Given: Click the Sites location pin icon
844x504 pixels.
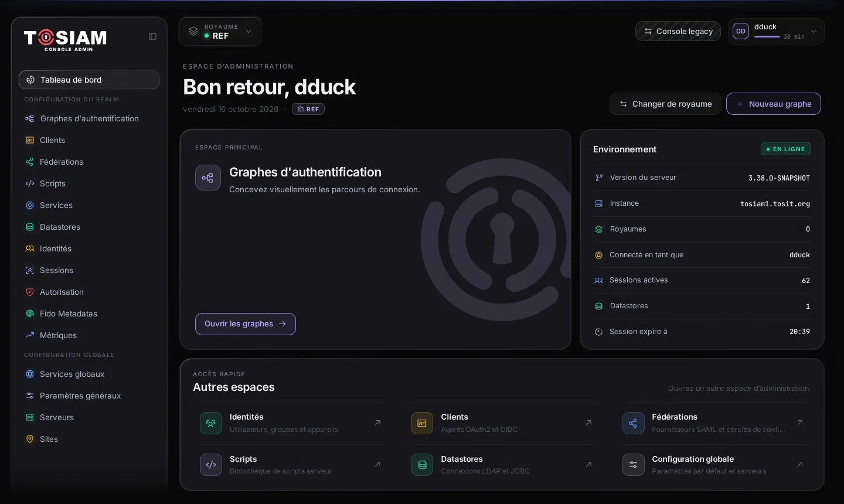Looking at the screenshot, I should click(30, 439).
